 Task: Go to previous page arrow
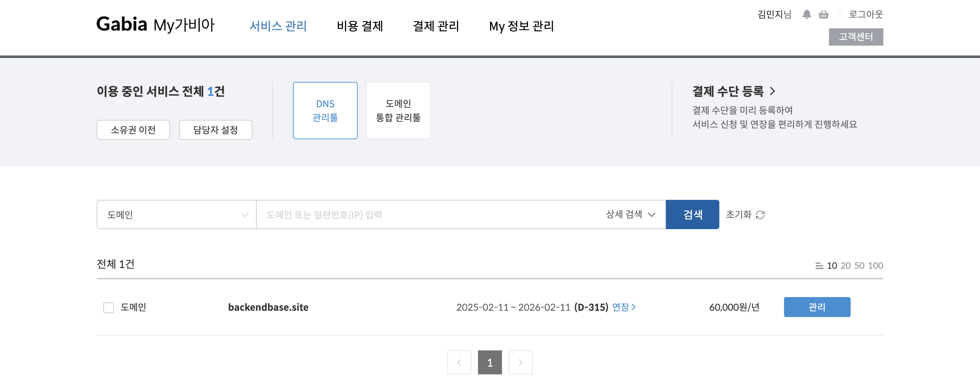(x=459, y=362)
